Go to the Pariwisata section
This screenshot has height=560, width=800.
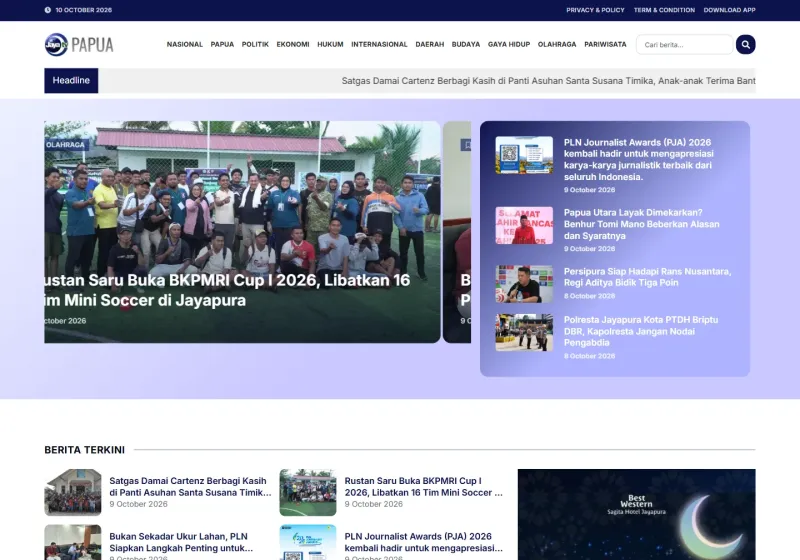coord(605,44)
